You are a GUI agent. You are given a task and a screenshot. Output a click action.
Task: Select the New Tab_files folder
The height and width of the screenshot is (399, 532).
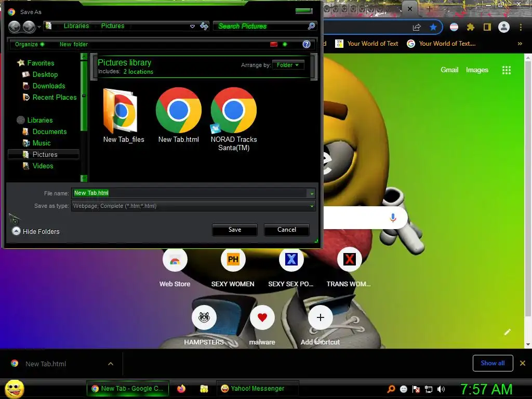coord(124,115)
